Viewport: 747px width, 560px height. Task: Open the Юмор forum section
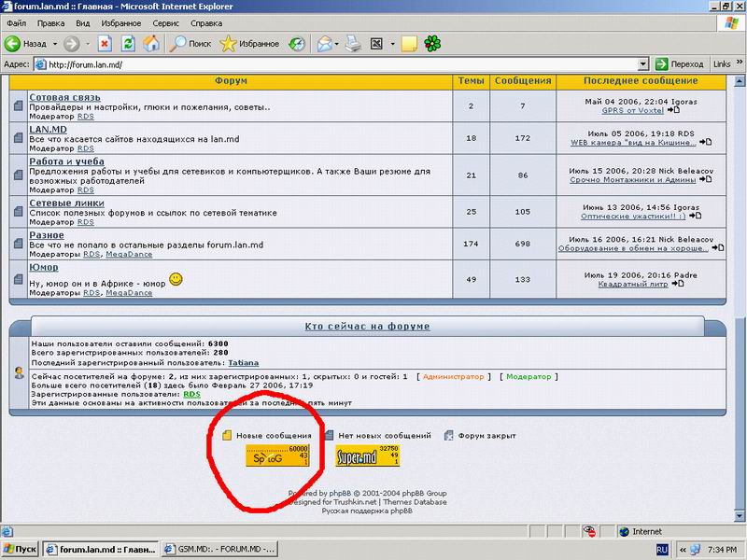click(x=43, y=267)
